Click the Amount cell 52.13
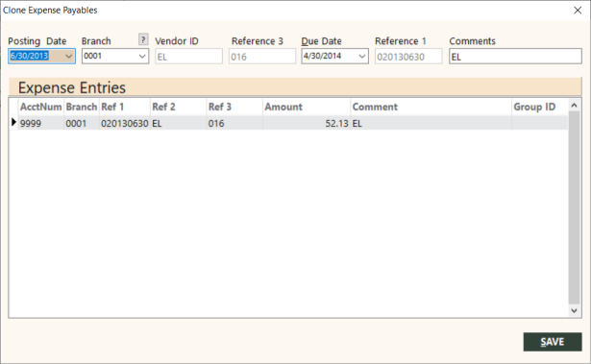The image size is (591, 364). (307, 123)
